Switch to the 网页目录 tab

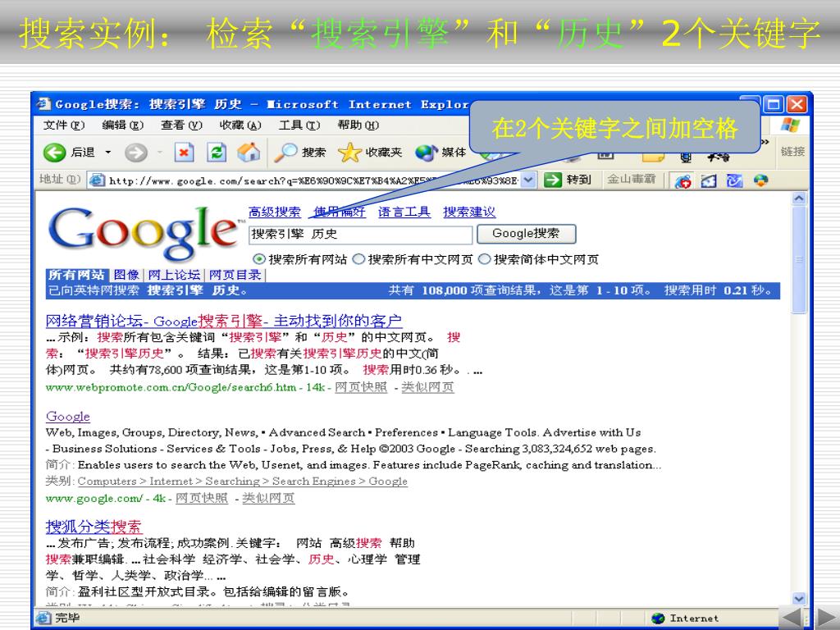235,275
